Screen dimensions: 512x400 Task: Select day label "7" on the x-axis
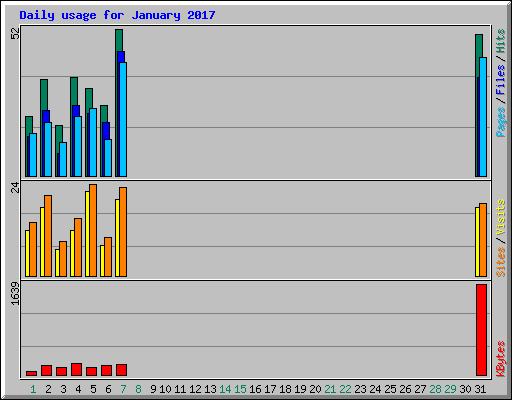tap(123, 389)
